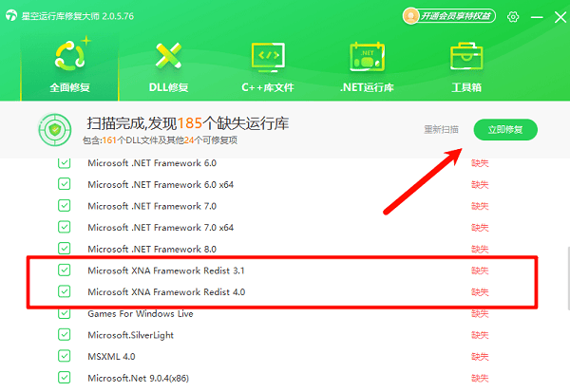Screen dimensions: 570x392
Task: Click 缺失 status for MSXML 4.0
Action: [x=480, y=356]
